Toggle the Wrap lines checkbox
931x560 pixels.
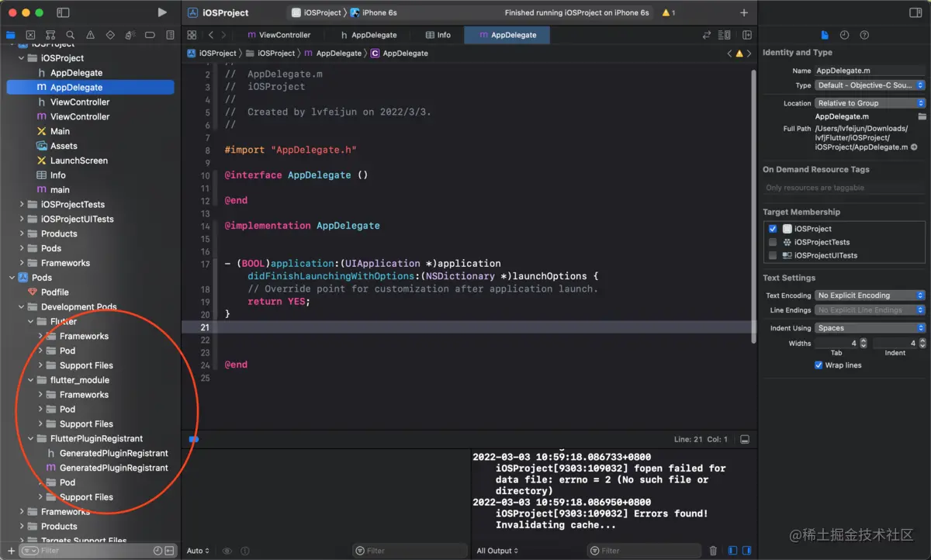pyautogui.click(x=819, y=365)
